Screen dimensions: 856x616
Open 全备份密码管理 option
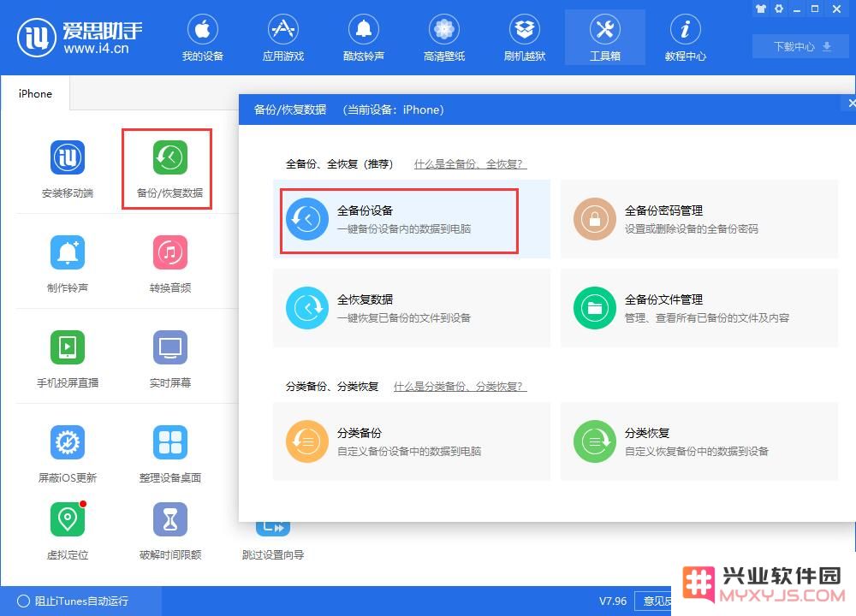tap(699, 219)
